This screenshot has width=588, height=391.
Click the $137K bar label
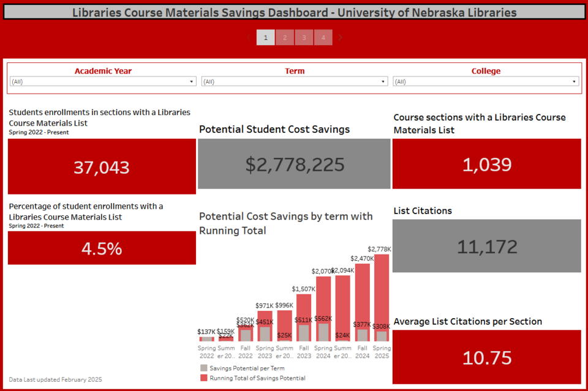pyautogui.click(x=206, y=332)
